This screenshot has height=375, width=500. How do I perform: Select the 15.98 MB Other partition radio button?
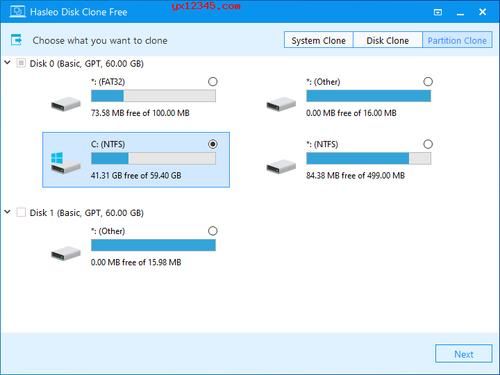(213, 231)
